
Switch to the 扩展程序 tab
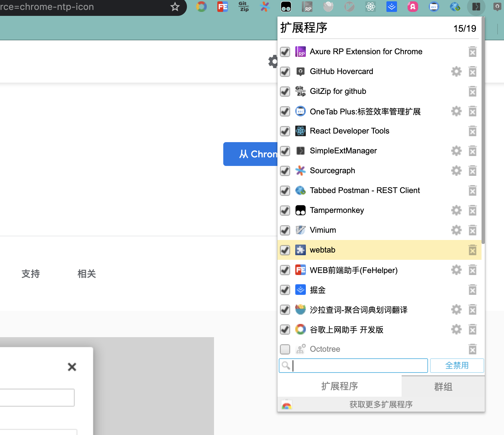[340, 386]
